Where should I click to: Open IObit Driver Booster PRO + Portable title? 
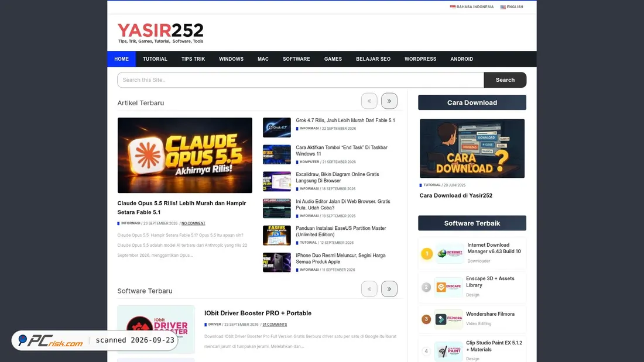coord(258,313)
